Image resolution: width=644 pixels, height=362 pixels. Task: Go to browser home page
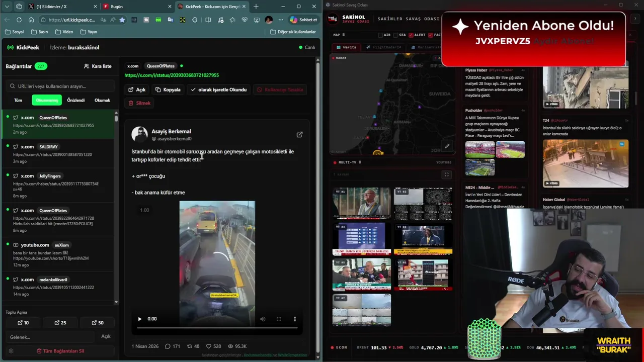click(x=31, y=20)
